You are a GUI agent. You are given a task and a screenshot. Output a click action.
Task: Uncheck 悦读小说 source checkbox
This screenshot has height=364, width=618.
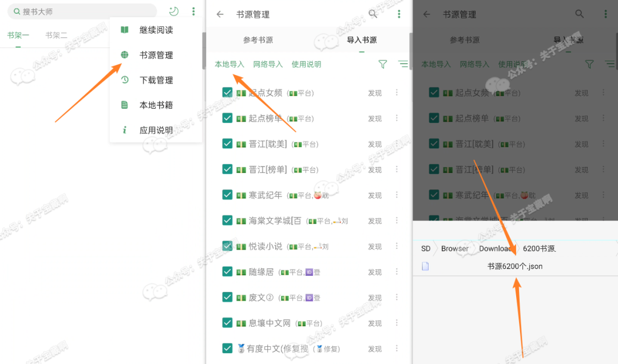[227, 246]
